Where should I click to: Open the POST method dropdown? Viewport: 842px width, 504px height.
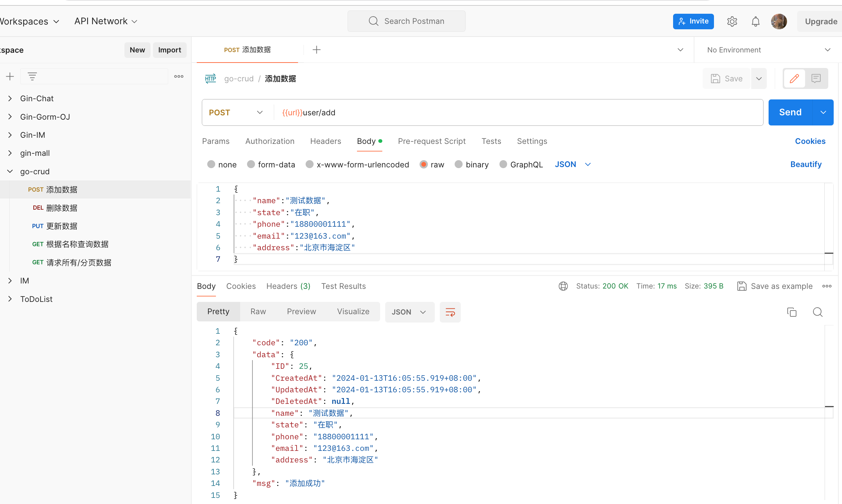pyautogui.click(x=236, y=112)
